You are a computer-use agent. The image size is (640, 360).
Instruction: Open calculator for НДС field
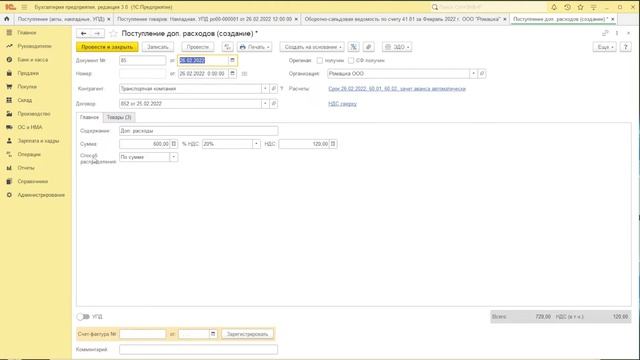pyautogui.click(x=333, y=144)
